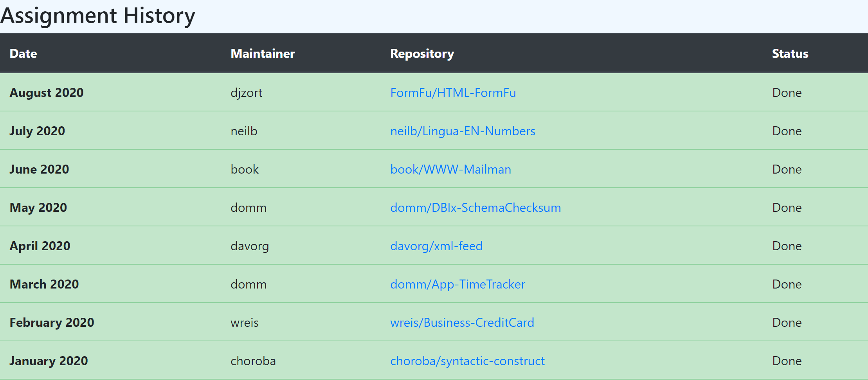This screenshot has height=380, width=868.
Task: Select the August 2020 date cell
Action: click(x=47, y=93)
